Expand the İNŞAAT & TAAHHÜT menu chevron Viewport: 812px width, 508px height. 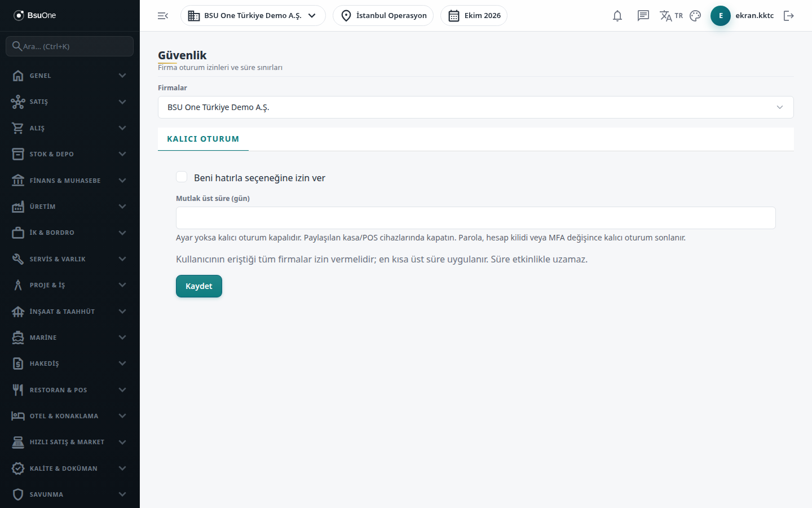click(x=122, y=312)
